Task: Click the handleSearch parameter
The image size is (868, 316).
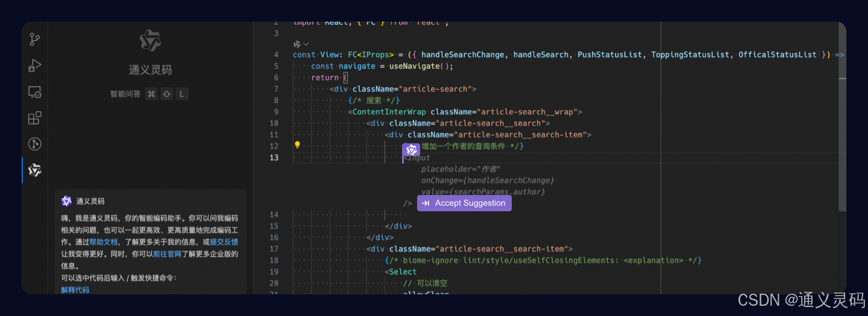Action: click(541, 55)
